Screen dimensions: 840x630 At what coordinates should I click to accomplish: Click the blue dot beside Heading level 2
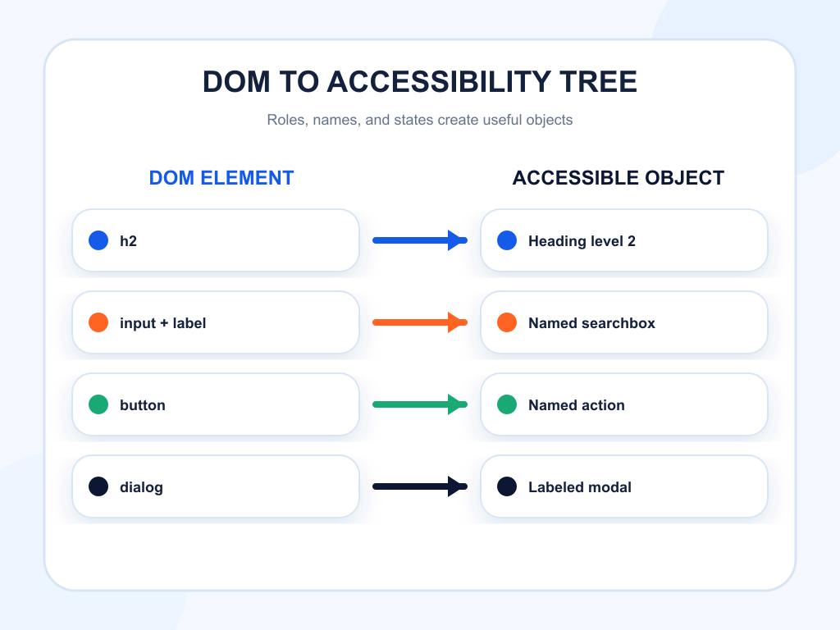[x=507, y=240]
